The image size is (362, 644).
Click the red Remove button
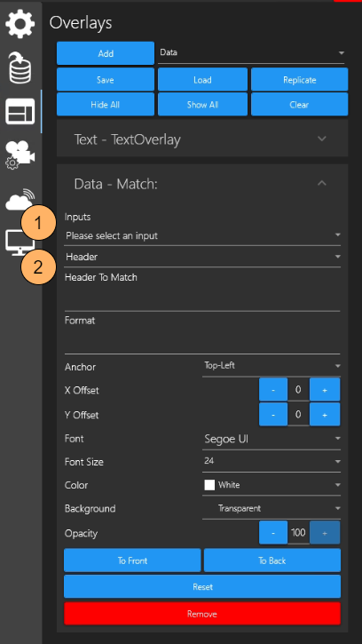tap(202, 614)
